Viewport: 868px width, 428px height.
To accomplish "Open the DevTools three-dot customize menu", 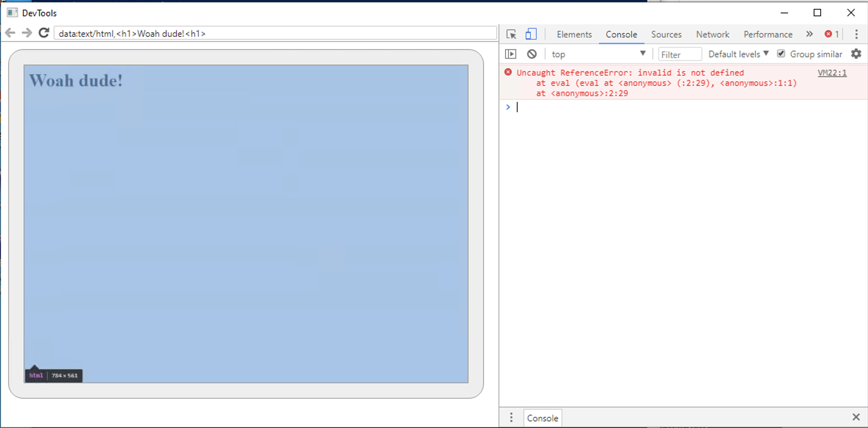I will (x=856, y=34).
